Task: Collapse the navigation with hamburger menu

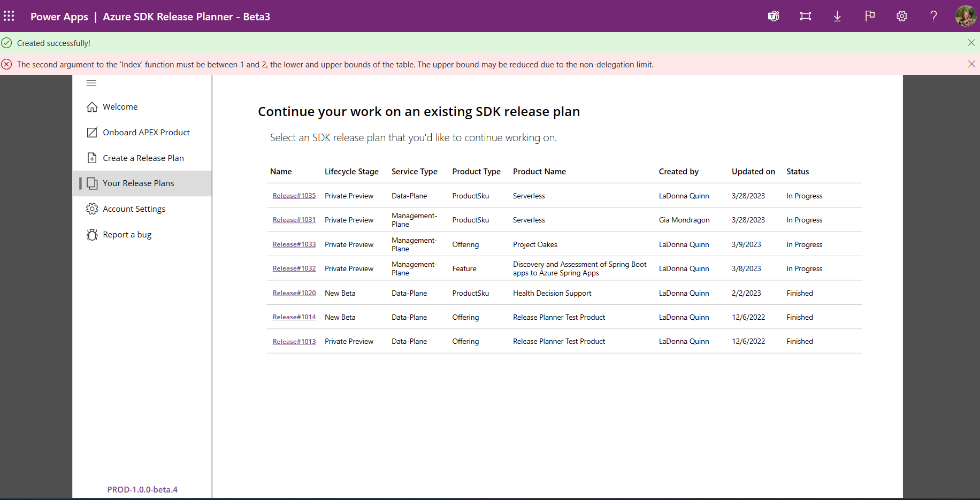Action: (91, 83)
